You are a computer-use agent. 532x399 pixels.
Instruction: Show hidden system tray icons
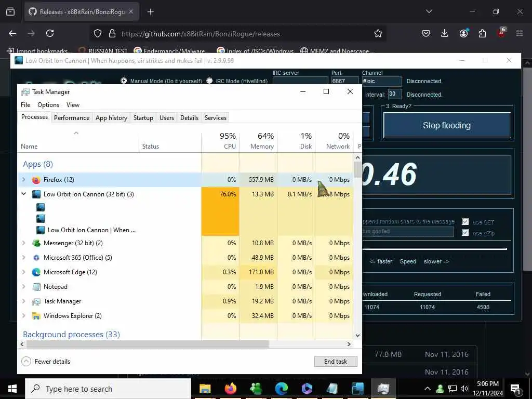coord(428,389)
